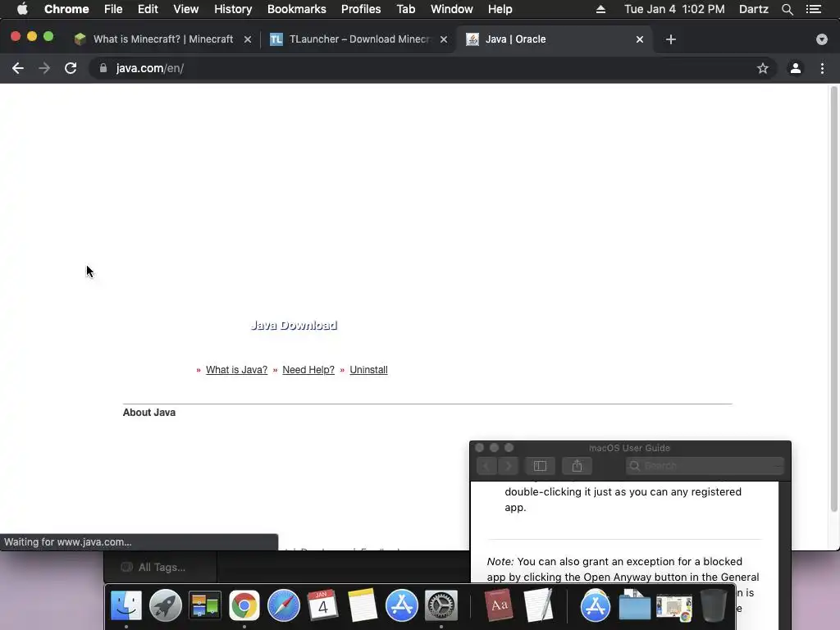Open Finder from the Dock

tap(126, 605)
